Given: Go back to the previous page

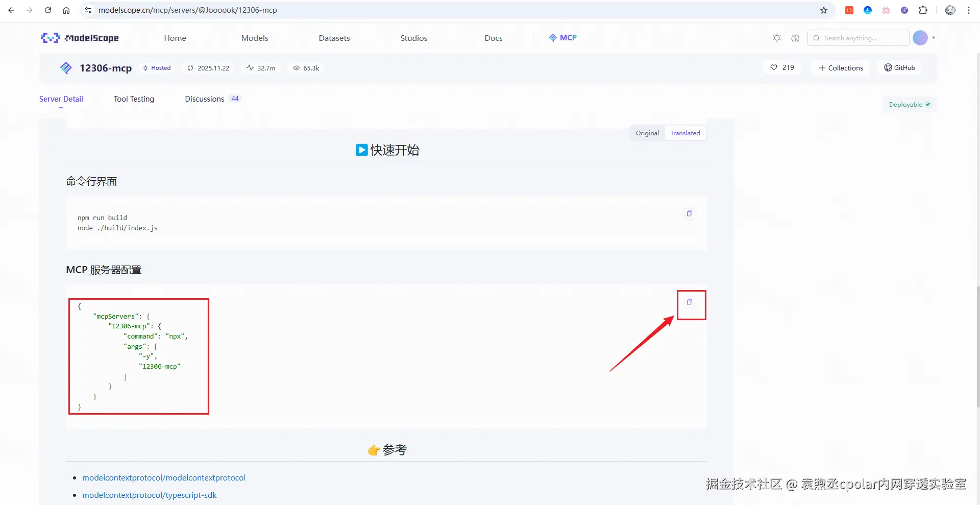Looking at the screenshot, I should (11, 10).
